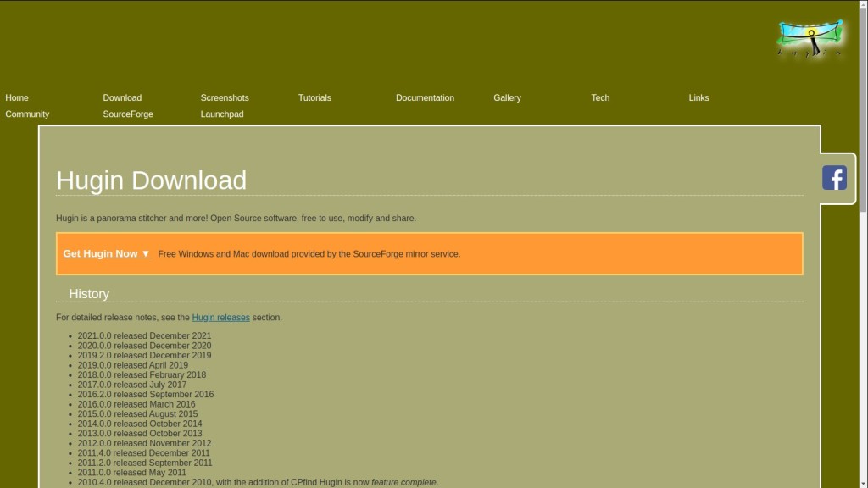
Task: Click the Hugin Download page heading
Action: [151, 180]
